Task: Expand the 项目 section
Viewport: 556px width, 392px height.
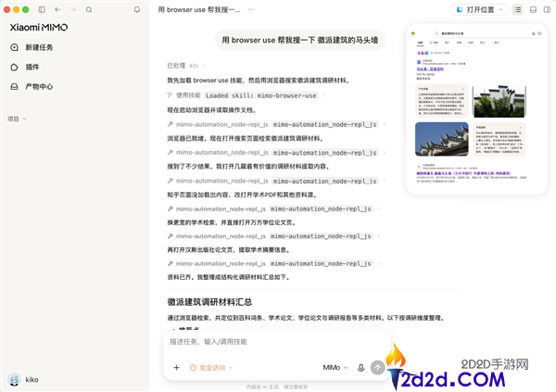Action: (x=17, y=119)
